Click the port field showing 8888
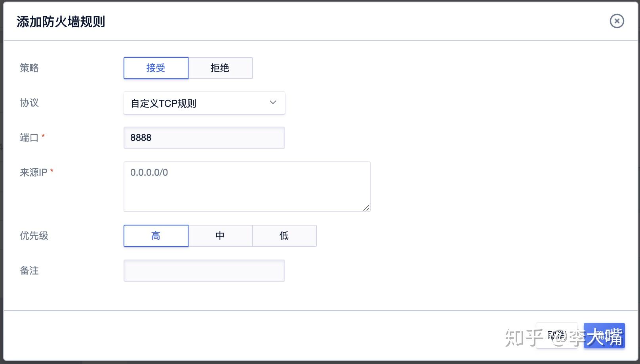 tap(204, 137)
